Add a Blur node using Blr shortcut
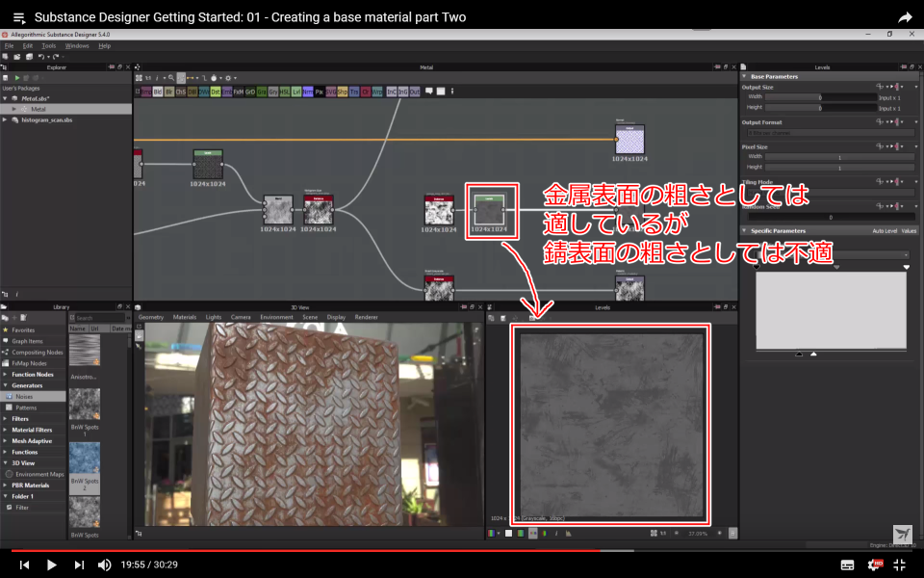 pos(169,92)
